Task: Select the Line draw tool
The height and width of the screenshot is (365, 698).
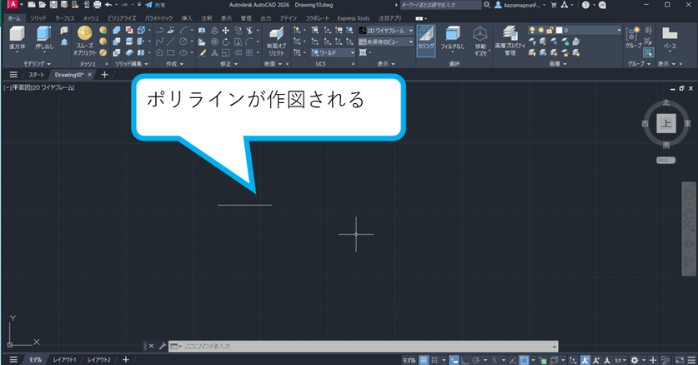Action: click(x=171, y=41)
